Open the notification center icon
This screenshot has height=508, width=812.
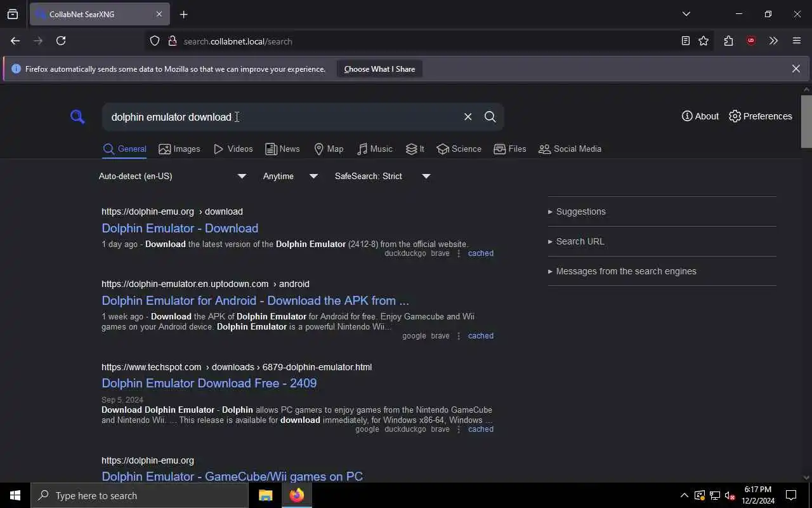[791, 495]
